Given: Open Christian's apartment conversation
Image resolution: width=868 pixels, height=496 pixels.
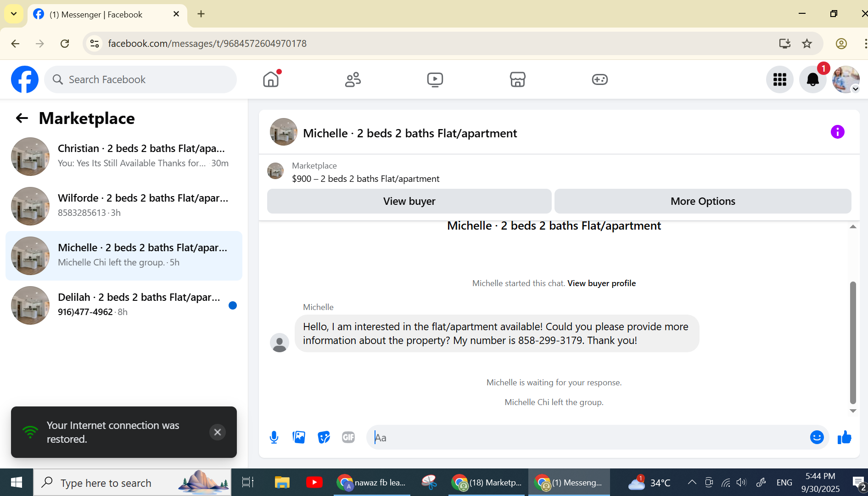Looking at the screenshot, I should pos(124,157).
